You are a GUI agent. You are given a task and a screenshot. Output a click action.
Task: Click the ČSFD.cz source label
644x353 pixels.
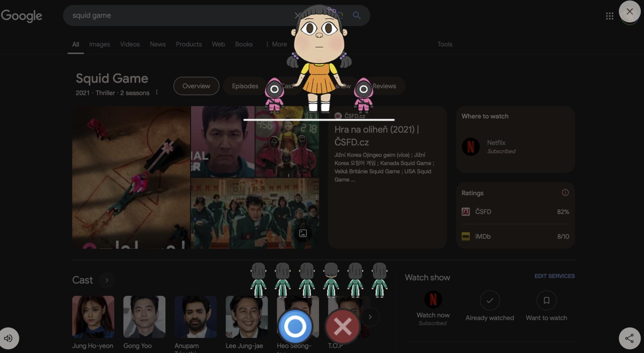click(355, 116)
